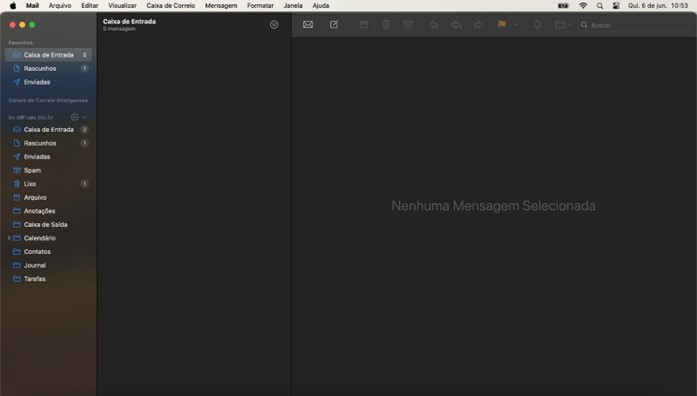The height and width of the screenshot is (396, 697).
Task: Click the Get New Mail envelope icon
Action: (308, 25)
